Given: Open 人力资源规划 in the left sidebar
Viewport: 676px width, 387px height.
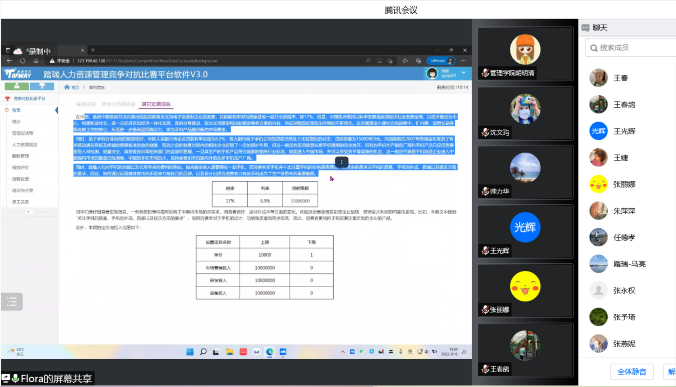Looking at the screenshot, I should click(x=25, y=144).
